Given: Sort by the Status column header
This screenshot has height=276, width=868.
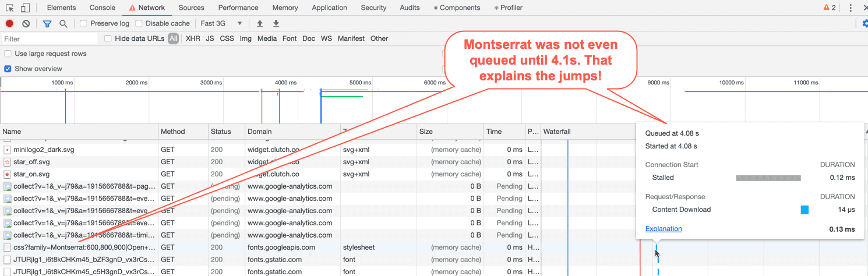Looking at the screenshot, I should click(221, 132).
